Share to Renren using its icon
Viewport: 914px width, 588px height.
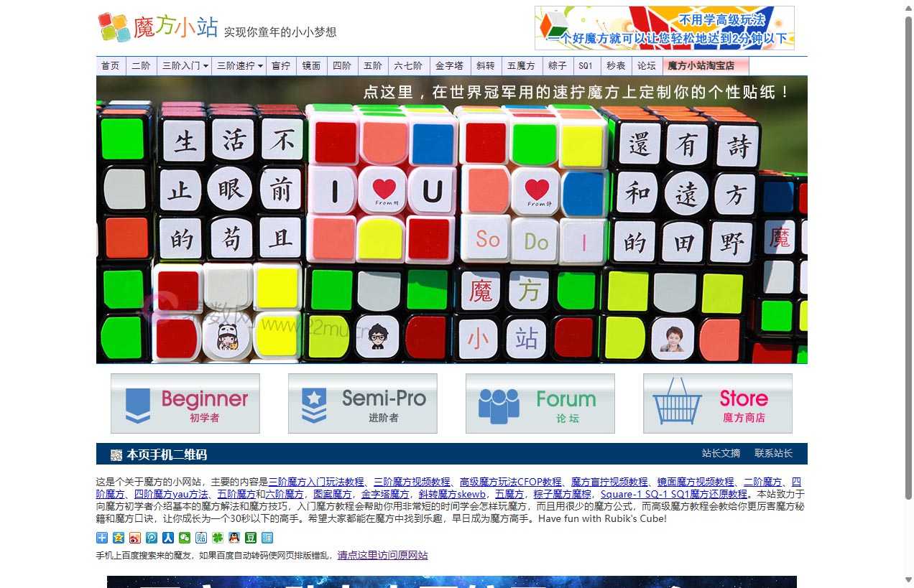pos(168,538)
